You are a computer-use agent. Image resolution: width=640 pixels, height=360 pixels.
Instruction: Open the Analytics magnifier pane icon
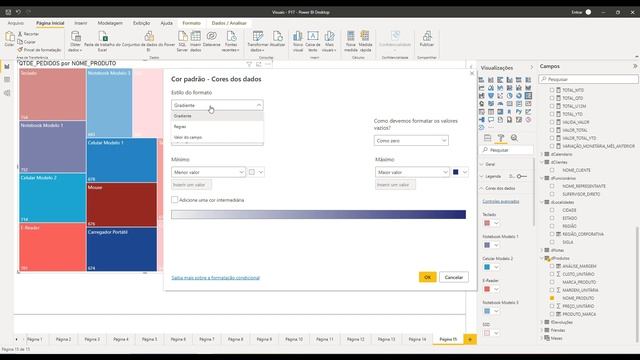point(514,138)
